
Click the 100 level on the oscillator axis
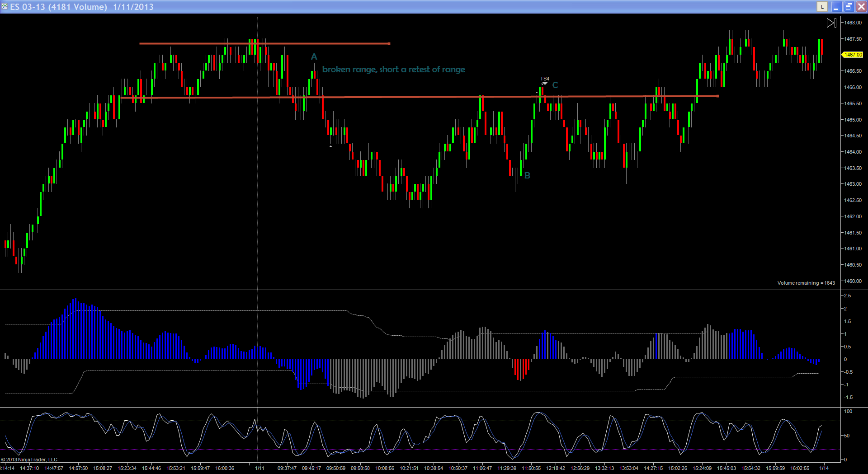point(848,411)
